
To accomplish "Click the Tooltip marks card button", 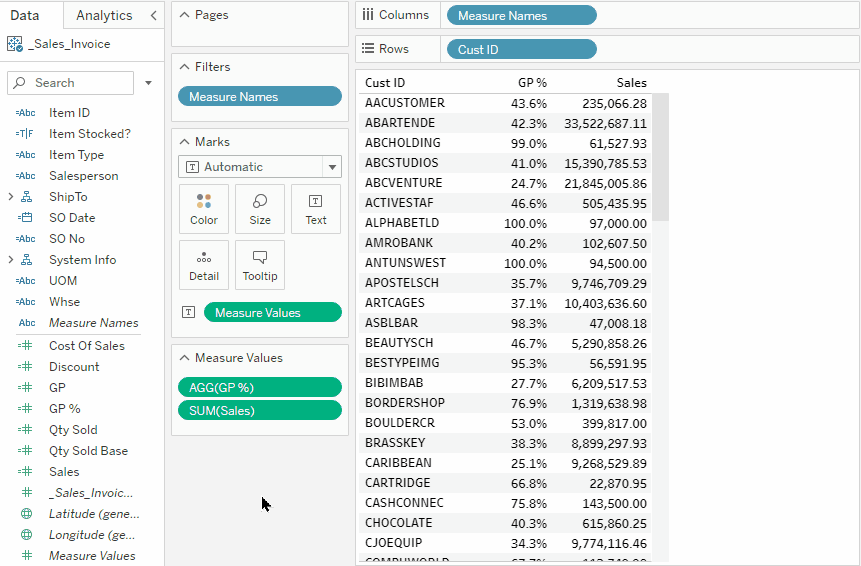I will tap(260, 265).
